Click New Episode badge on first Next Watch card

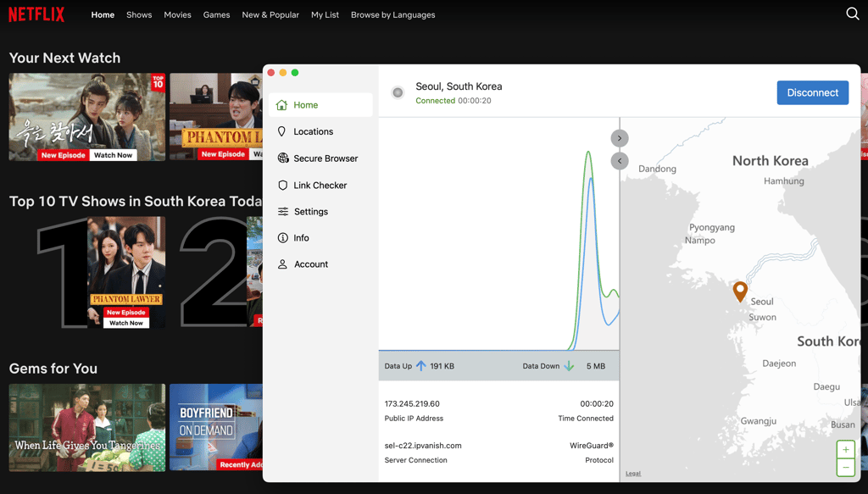pos(63,155)
